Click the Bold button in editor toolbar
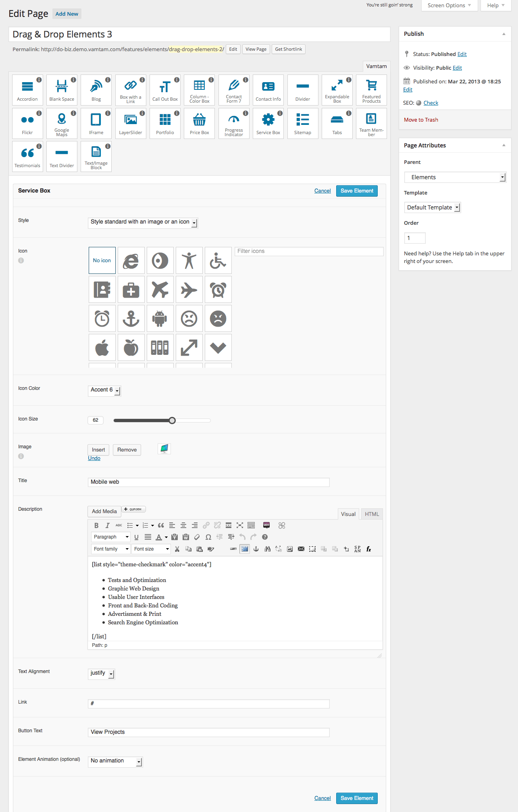 pyautogui.click(x=96, y=525)
